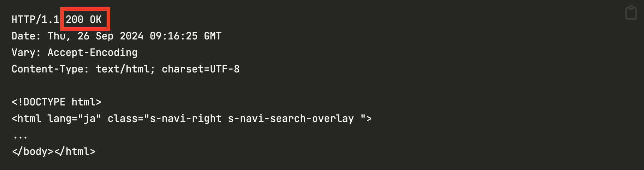Copy code block with clipboard icon
The image size is (644, 170).
pyautogui.click(x=631, y=13)
